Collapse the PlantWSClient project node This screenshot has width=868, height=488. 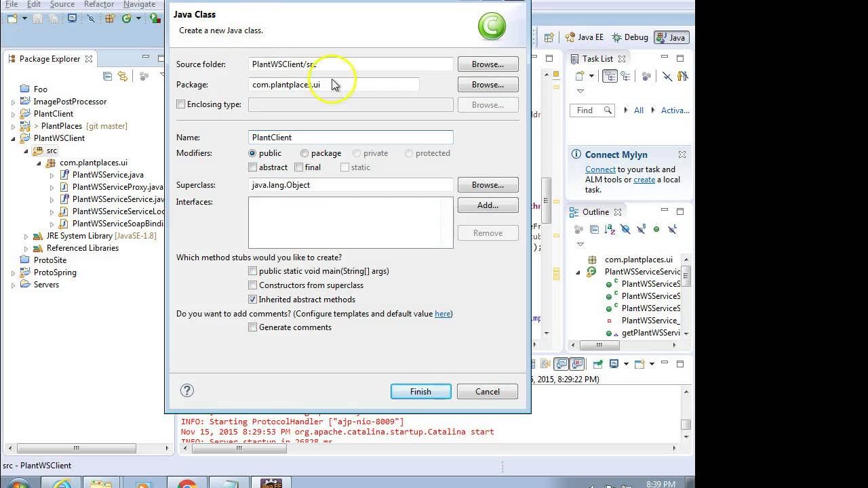click(13, 138)
